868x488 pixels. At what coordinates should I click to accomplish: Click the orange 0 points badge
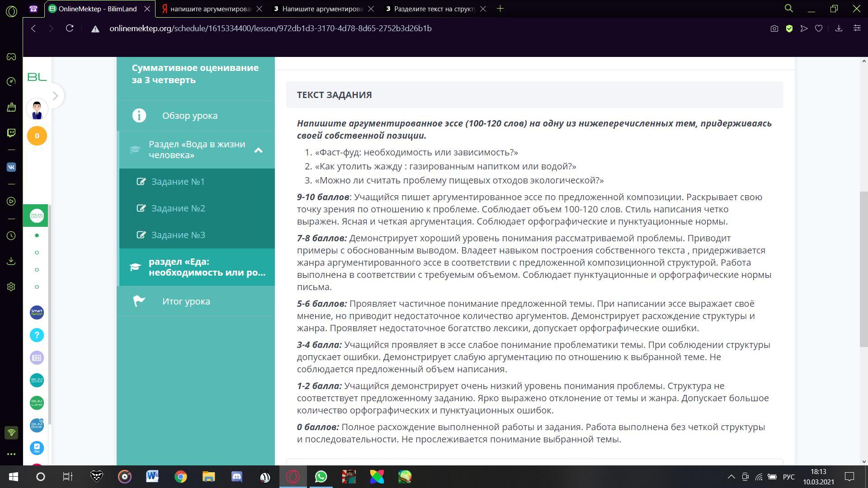(37, 136)
